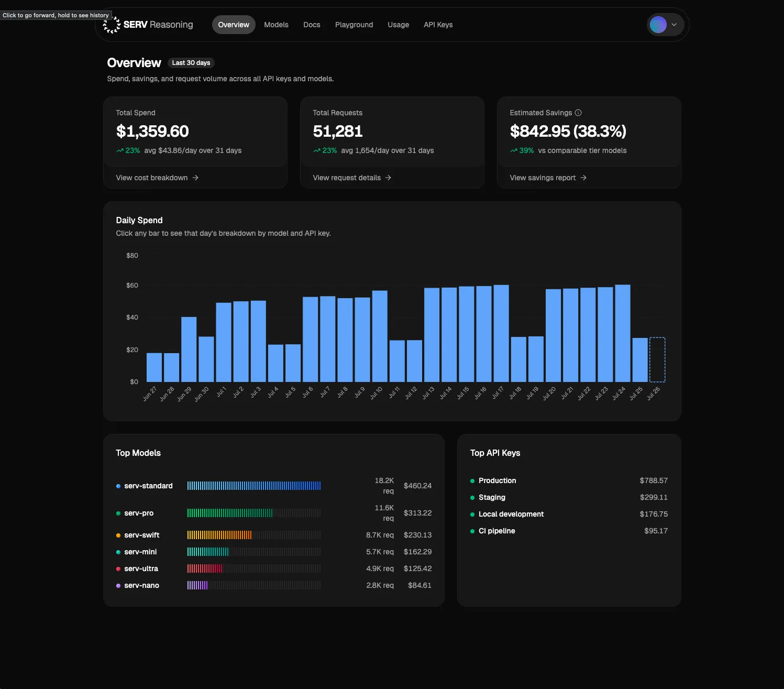Open the Playground tab

point(354,25)
